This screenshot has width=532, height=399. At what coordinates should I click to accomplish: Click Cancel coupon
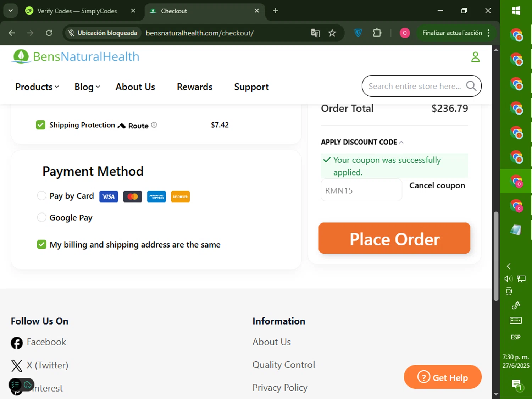tap(437, 185)
